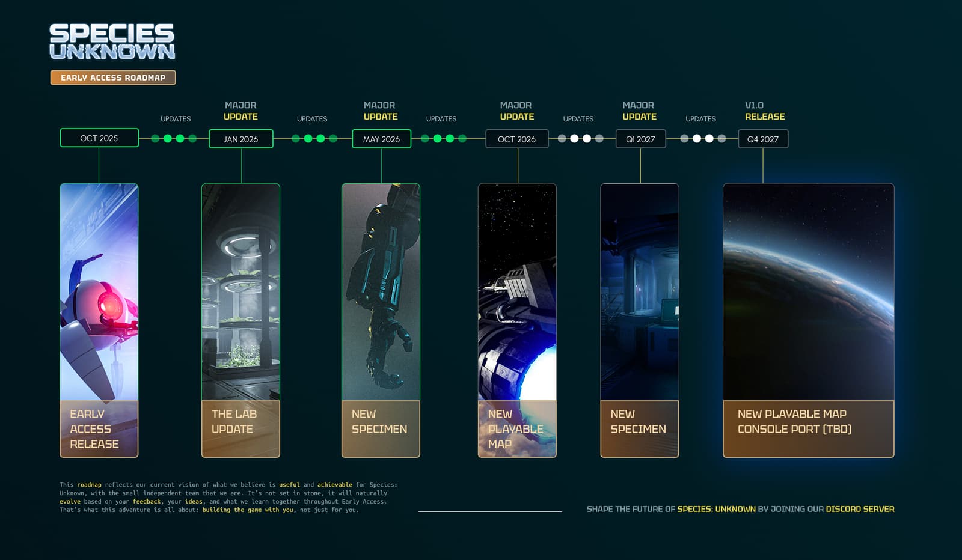Click the "Console Port (TBD)" caption line
Image resolution: width=962 pixels, height=560 pixels.
click(x=794, y=429)
